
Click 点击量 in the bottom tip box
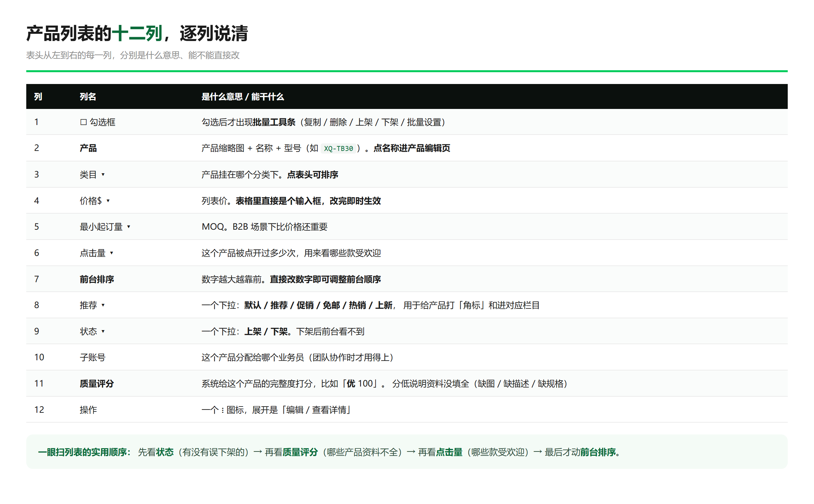tap(449, 452)
